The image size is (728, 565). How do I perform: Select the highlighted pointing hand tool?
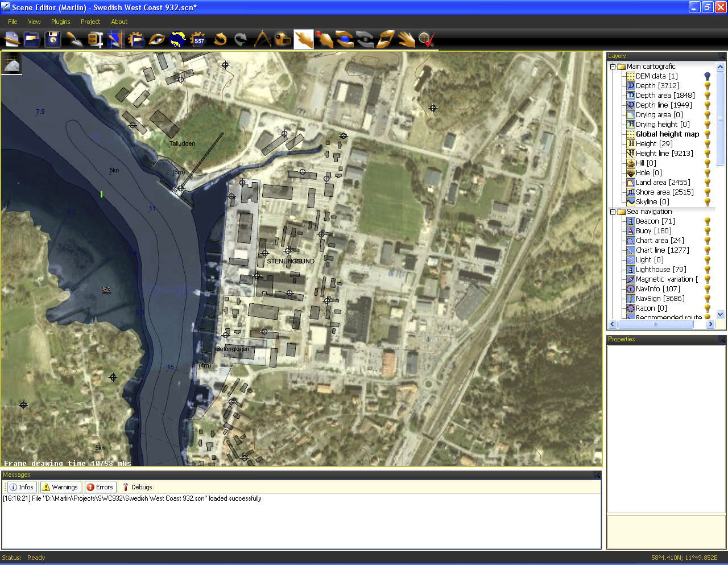pos(304,39)
